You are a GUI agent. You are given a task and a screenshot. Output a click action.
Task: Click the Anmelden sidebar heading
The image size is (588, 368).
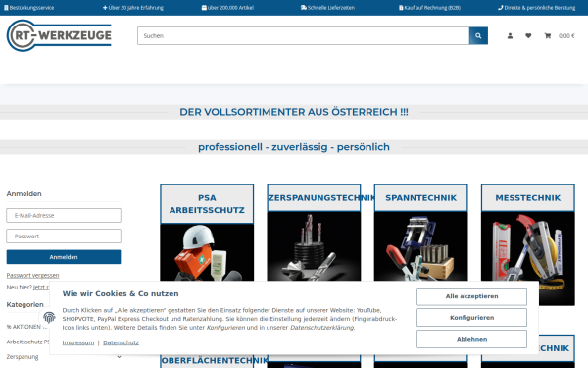pyautogui.click(x=24, y=193)
